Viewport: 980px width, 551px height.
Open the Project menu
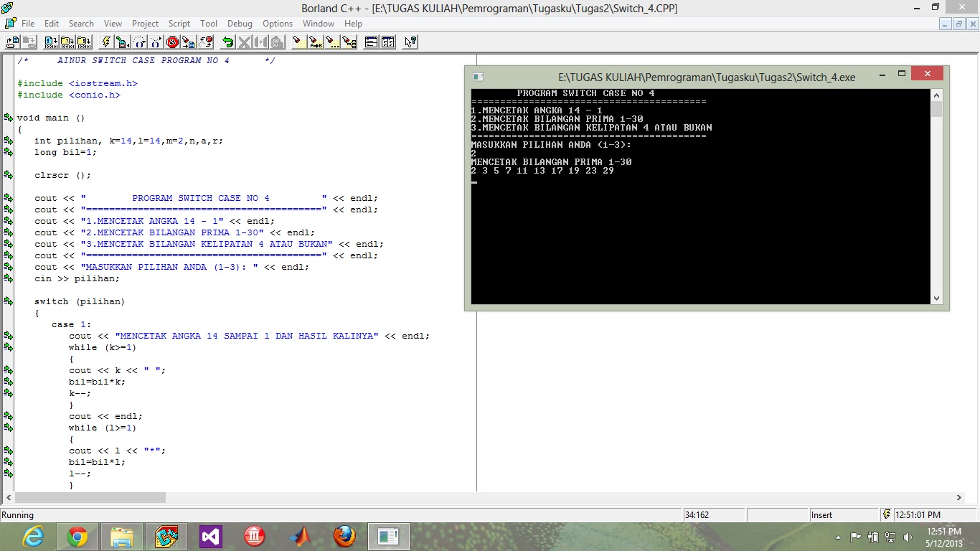(x=145, y=23)
